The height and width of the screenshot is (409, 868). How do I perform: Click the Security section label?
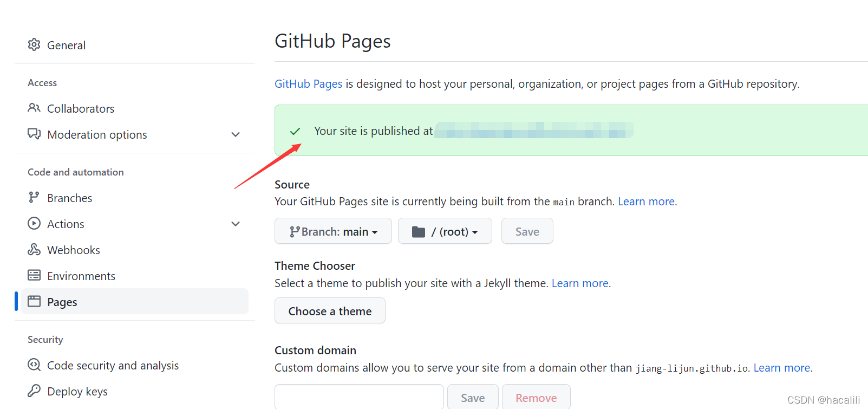tap(45, 340)
